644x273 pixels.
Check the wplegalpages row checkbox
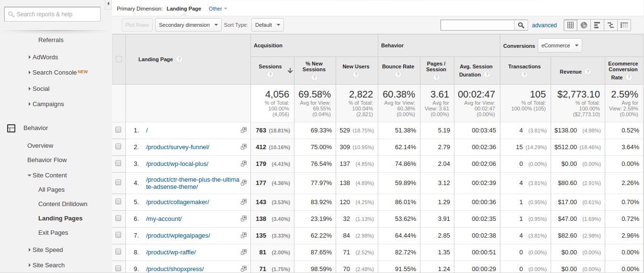(x=118, y=235)
